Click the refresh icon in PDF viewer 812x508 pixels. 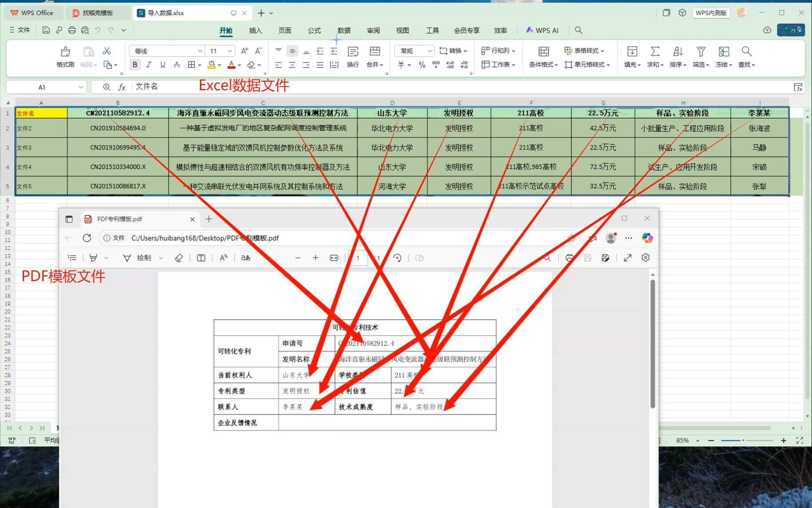pyautogui.click(x=87, y=238)
